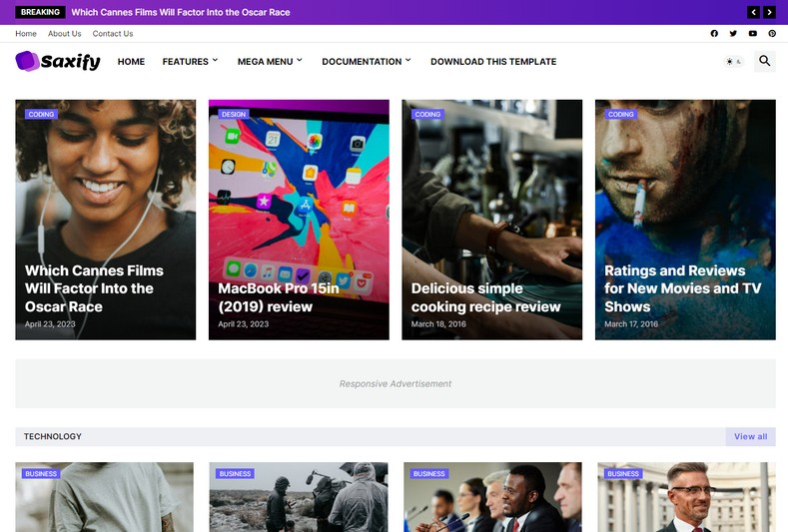Click the Responsive Advertisement banner
The width and height of the screenshot is (788, 532).
click(x=395, y=383)
